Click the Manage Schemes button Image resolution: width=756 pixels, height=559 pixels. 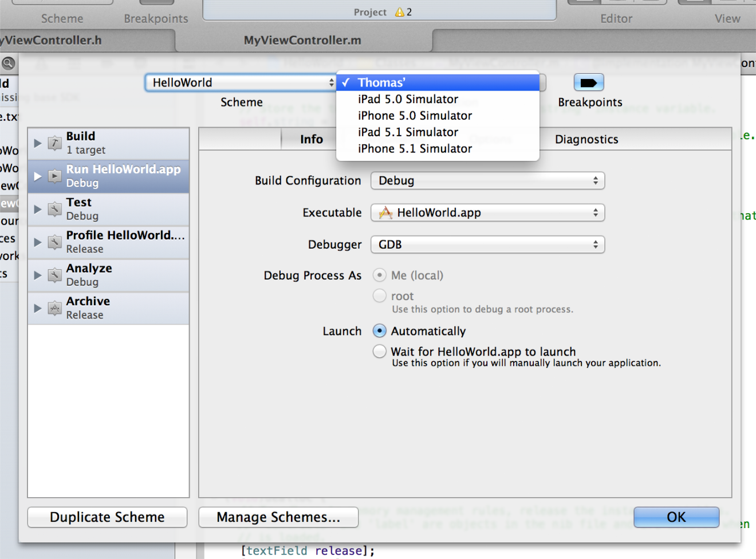tap(278, 517)
